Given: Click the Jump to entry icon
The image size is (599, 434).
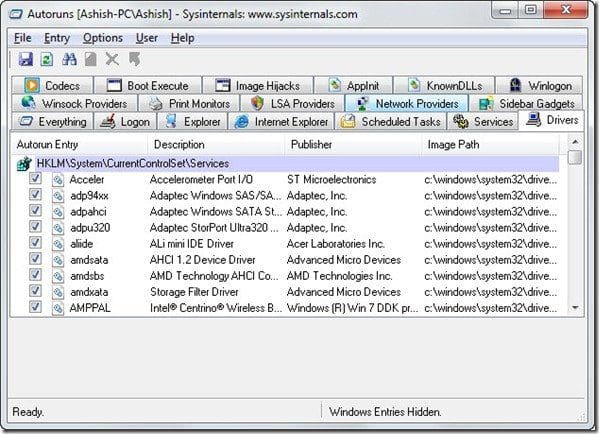Looking at the screenshot, I should (x=134, y=59).
